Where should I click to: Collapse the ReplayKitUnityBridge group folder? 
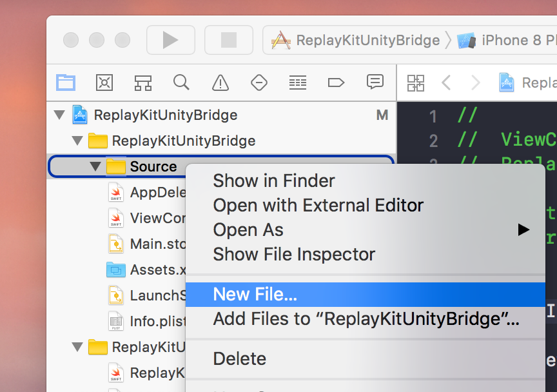[x=78, y=141]
